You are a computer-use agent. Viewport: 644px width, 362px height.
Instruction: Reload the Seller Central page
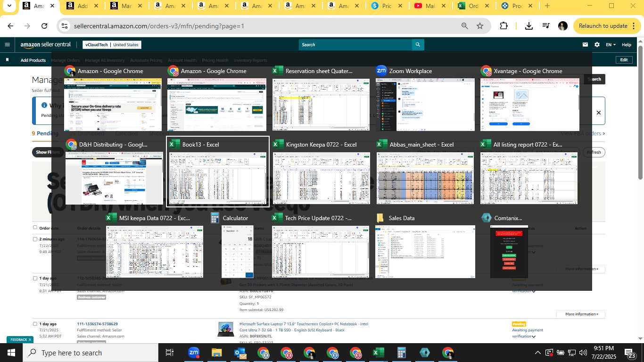[x=44, y=26]
